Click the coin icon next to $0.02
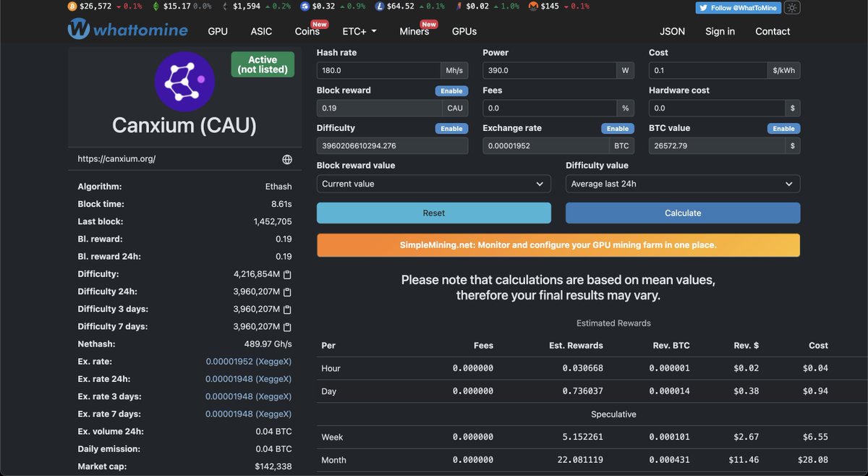Viewport: 868px width, 476px height. 459,7
